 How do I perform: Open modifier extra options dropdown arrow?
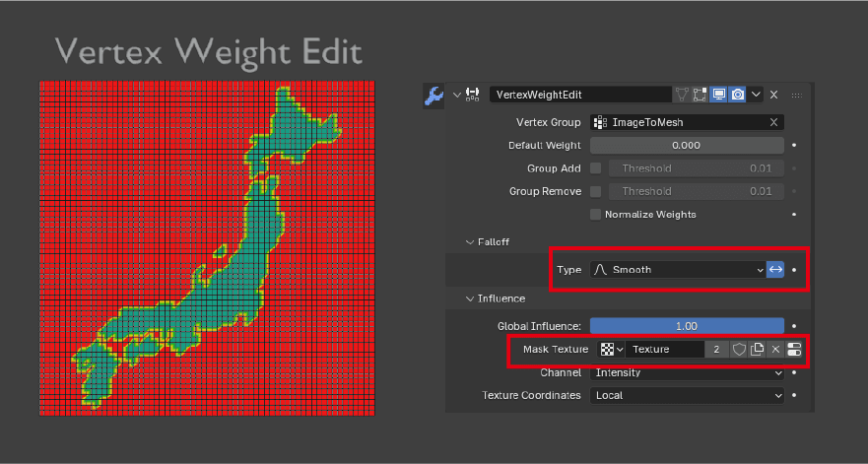(x=756, y=95)
